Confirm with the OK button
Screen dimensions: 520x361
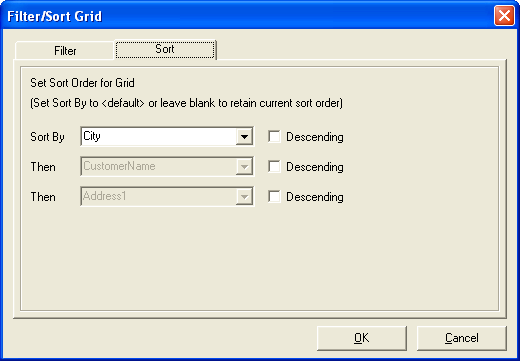pos(362,338)
